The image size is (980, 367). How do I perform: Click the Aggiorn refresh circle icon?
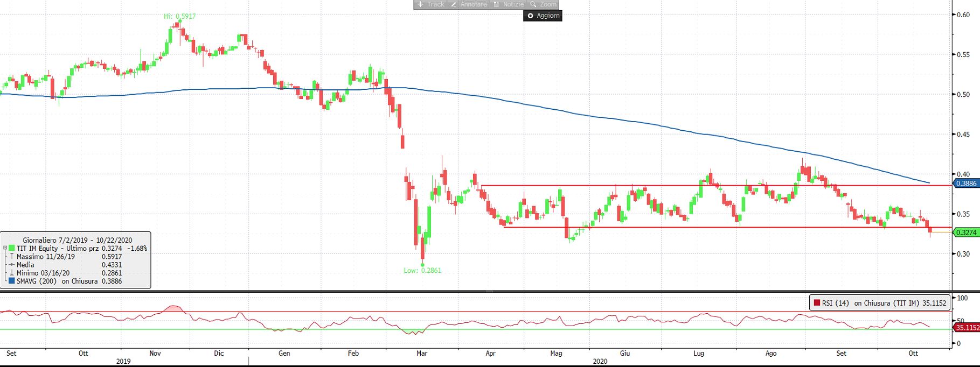point(530,16)
